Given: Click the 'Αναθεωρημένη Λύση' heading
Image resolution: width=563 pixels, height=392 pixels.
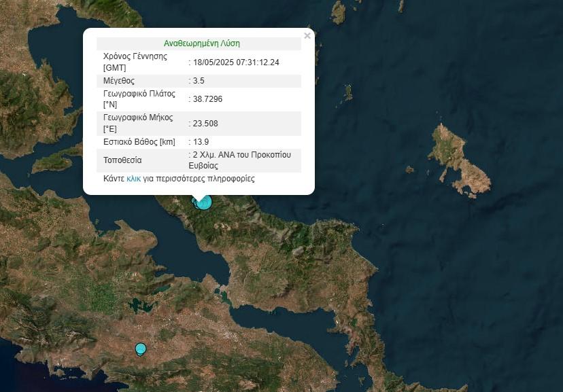Looking at the screenshot, I should pyautogui.click(x=202, y=43).
